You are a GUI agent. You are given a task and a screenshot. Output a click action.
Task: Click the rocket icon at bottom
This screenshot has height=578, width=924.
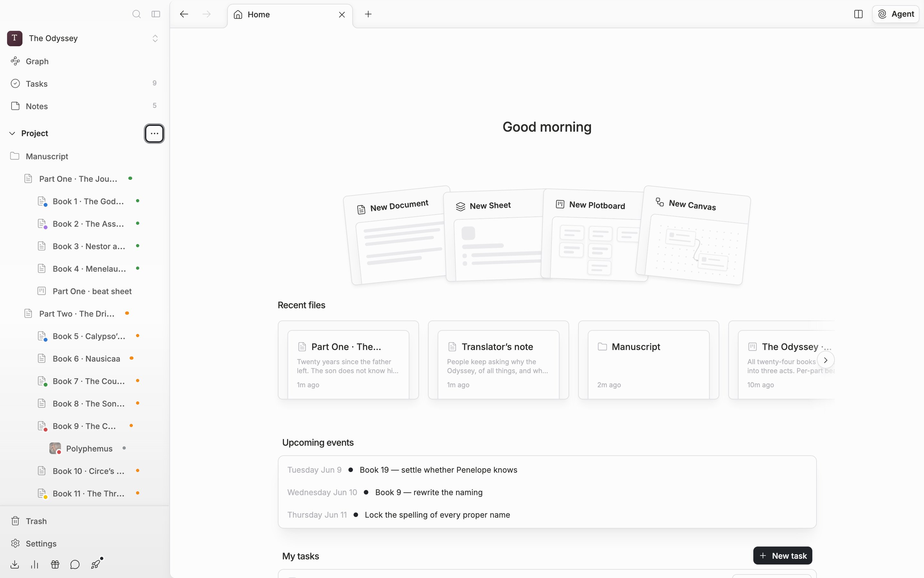click(96, 565)
